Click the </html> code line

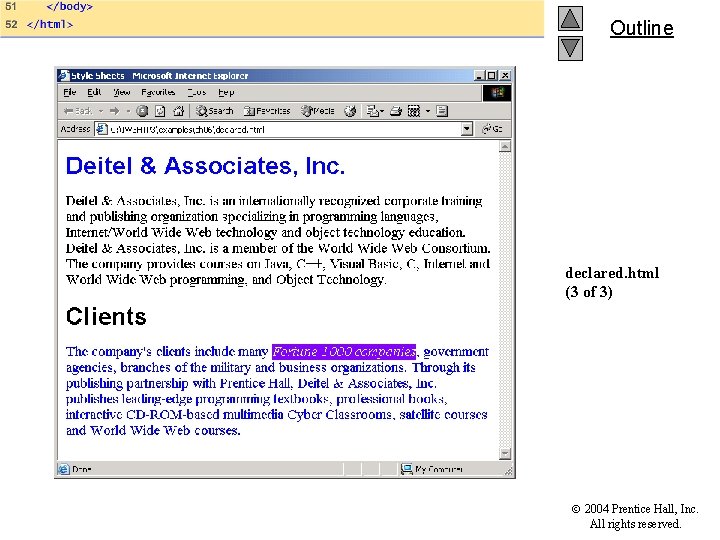click(50, 24)
